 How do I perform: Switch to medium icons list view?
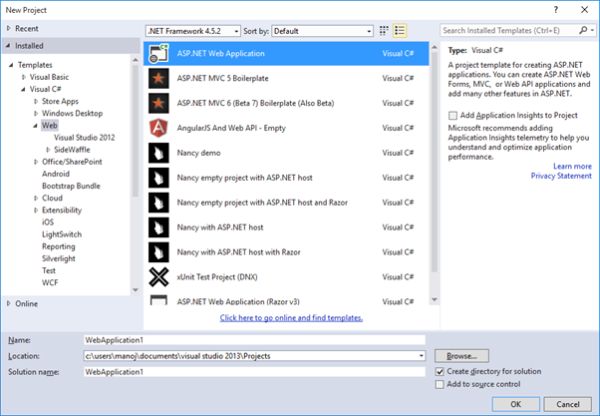[x=399, y=31]
